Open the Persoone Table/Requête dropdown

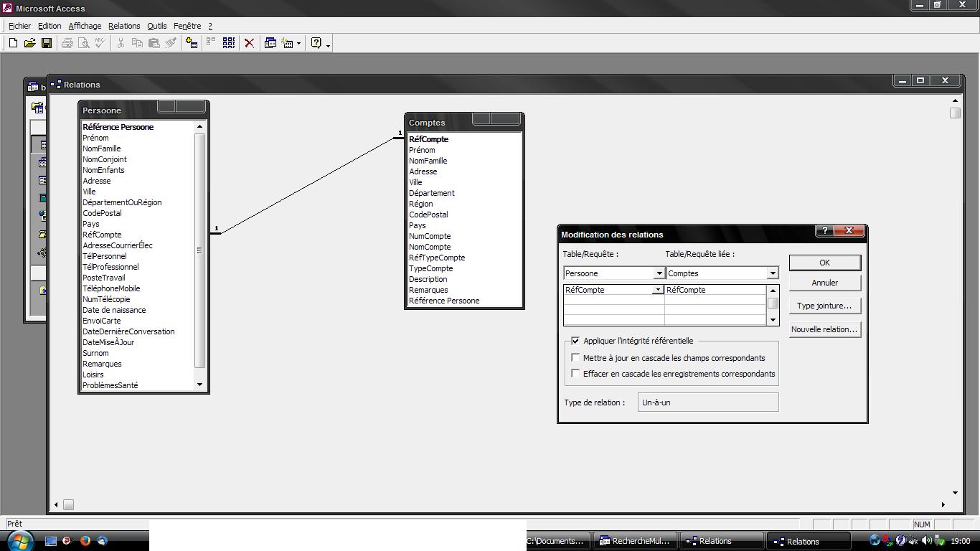[x=659, y=273]
